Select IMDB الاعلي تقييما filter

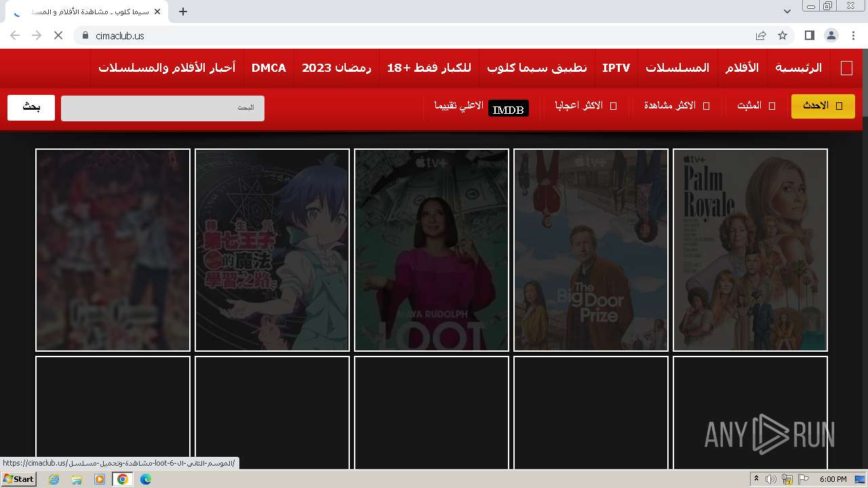pos(481,107)
